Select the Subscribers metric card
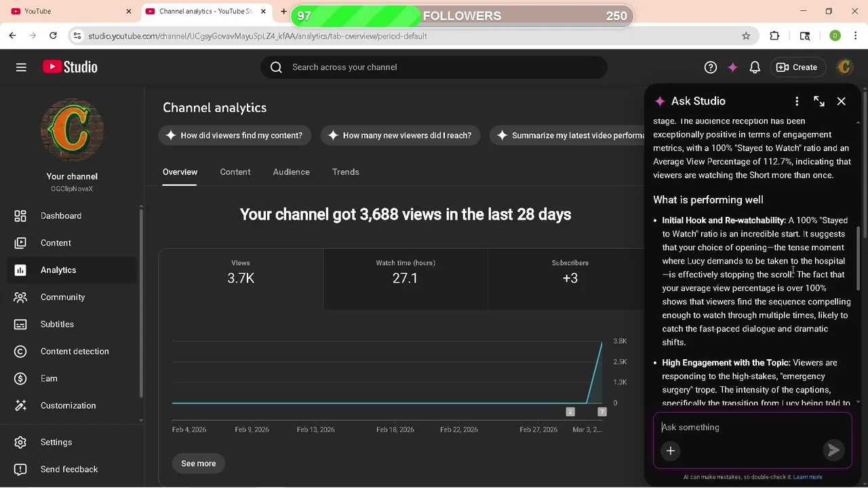The height and width of the screenshot is (488, 868). pos(566,279)
